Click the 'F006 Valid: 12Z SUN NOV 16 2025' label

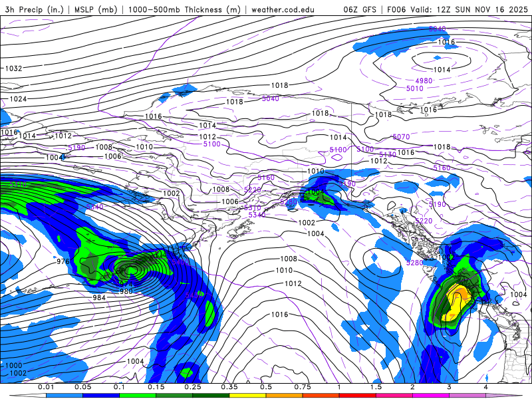458,9
